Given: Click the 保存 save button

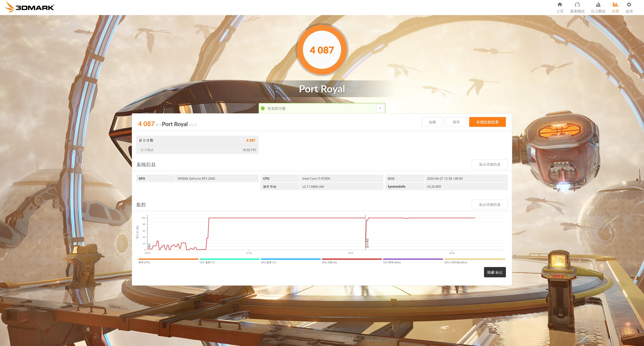Looking at the screenshot, I should [x=456, y=122].
